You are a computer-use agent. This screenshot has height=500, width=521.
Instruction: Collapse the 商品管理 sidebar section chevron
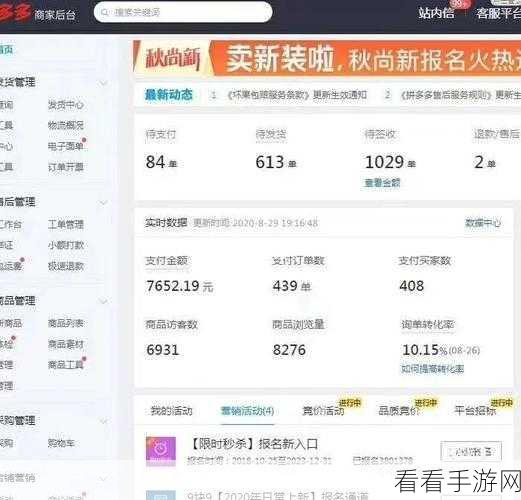[x=103, y=301]
